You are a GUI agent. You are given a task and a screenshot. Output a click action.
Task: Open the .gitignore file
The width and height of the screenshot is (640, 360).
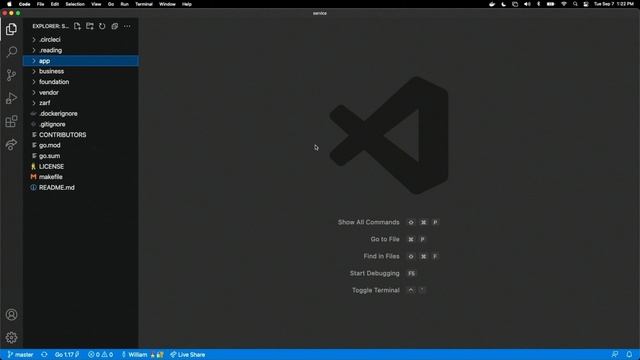[81, 124]
